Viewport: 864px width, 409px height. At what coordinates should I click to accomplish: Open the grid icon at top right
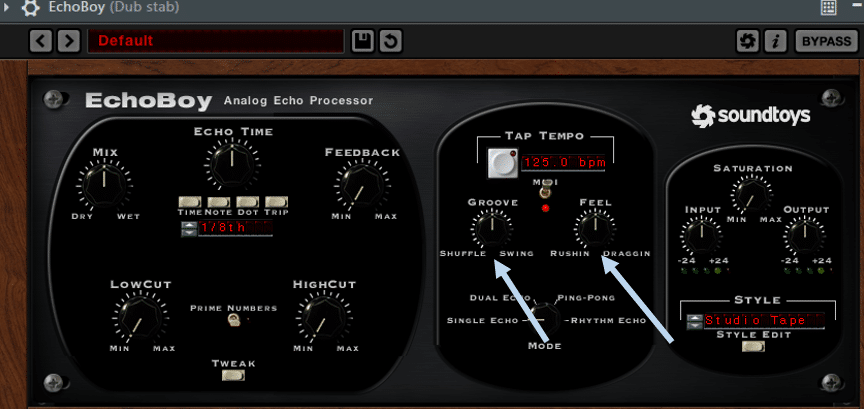[829, 7]
